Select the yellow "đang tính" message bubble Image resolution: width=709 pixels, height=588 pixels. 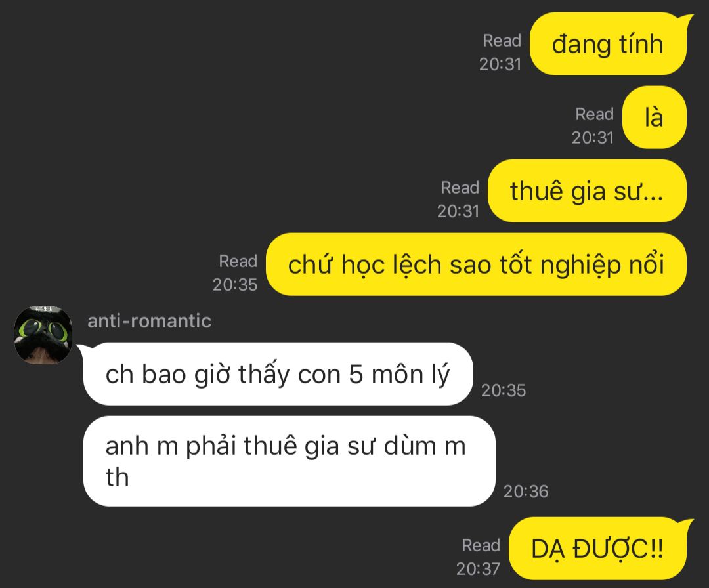click(609, 44)
